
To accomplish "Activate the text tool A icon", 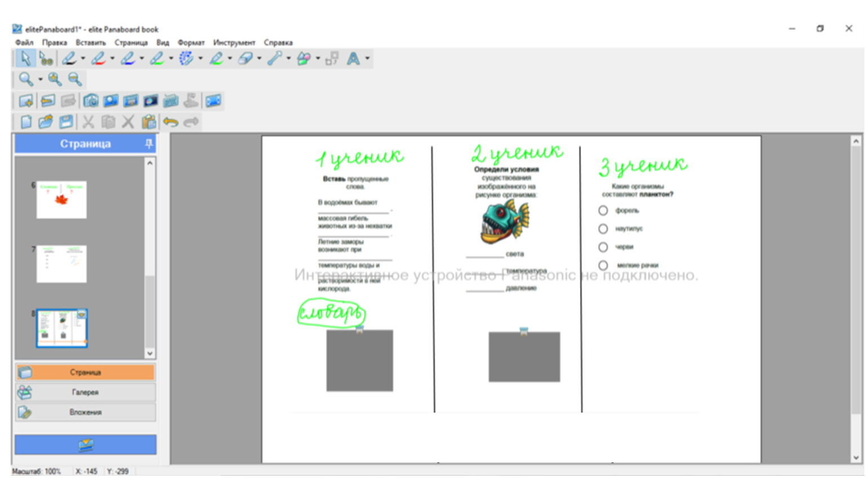I will pos(353,59).
